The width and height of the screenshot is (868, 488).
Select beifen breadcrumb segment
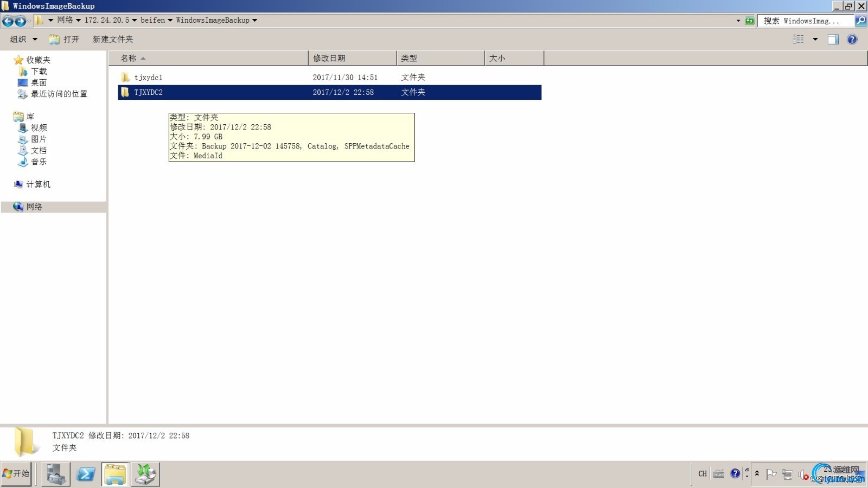[152, 20]
